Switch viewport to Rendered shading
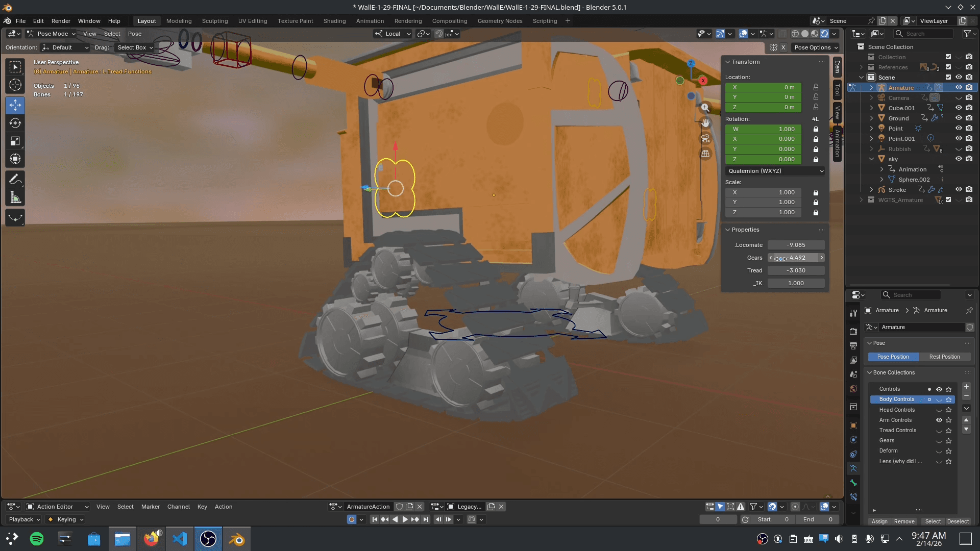980x551 pixels. pyautogui.click(x=824, y=34)
